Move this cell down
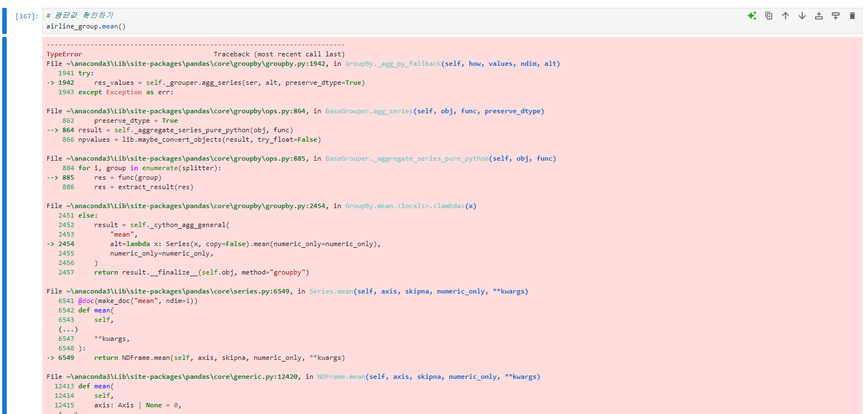 click(802, 16)
